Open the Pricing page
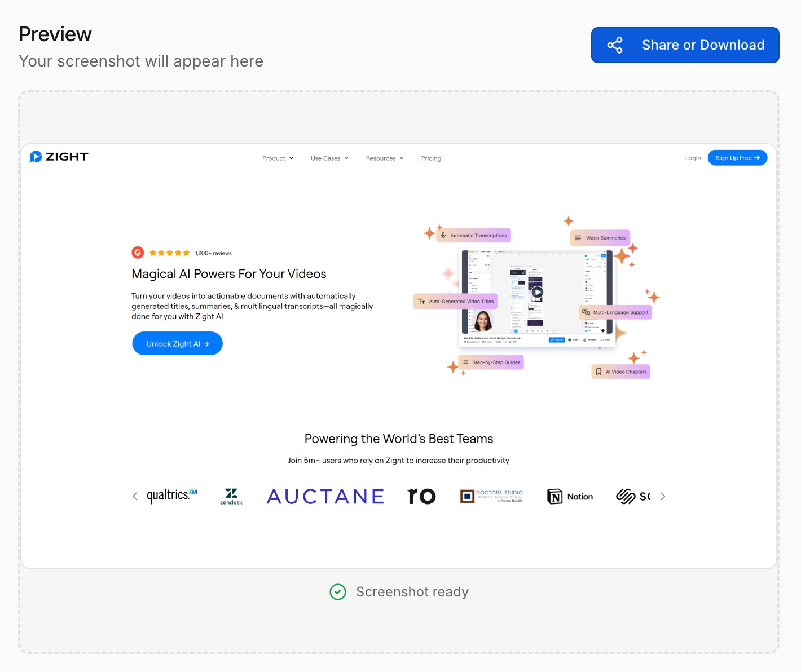The height and width of the screenshot is (672, 801). click(430, 158)
